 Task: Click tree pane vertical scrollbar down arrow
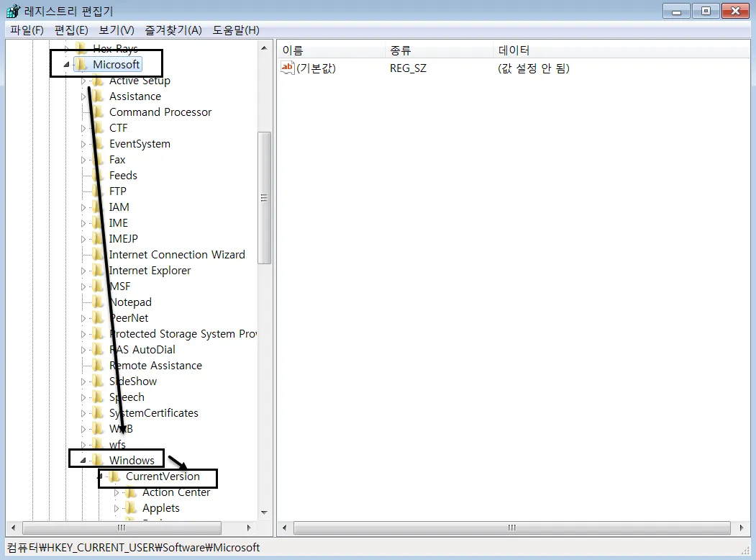point(264,512)
